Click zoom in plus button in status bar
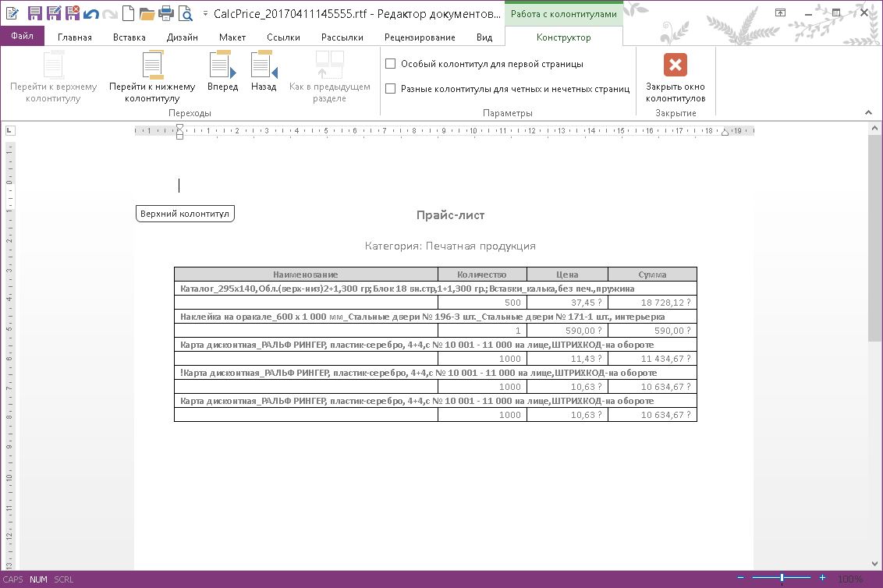Image resolution: width=883 pixels, height=588 pixels. click(822, 578)
